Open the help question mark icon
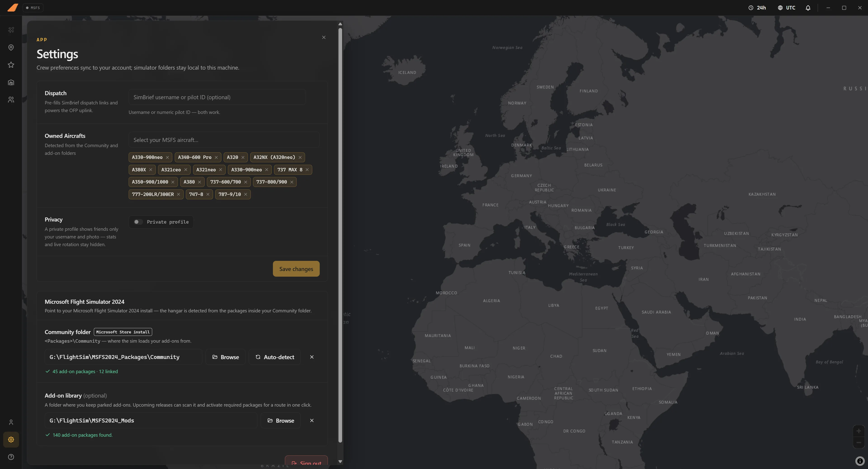Screen dimensions: 868x469 click(11, 457)
